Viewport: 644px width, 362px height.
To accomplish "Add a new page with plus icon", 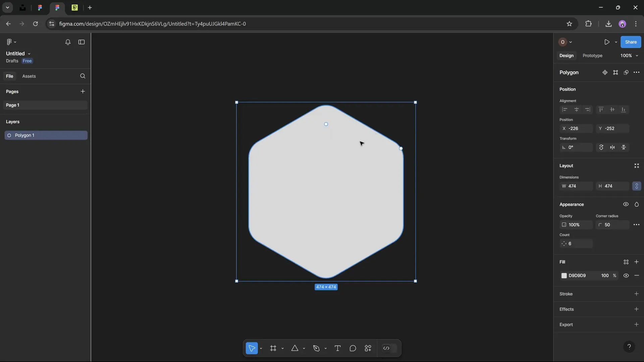I will tap(83, 91).
